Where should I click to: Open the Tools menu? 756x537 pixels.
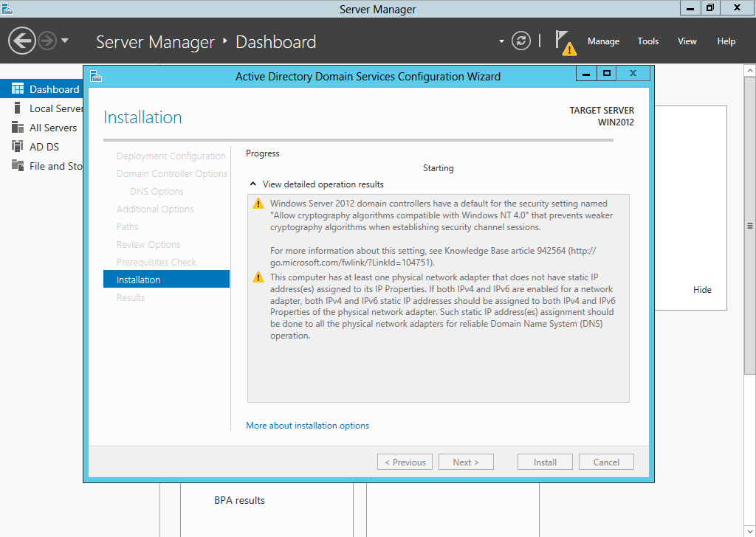point(648,41)
